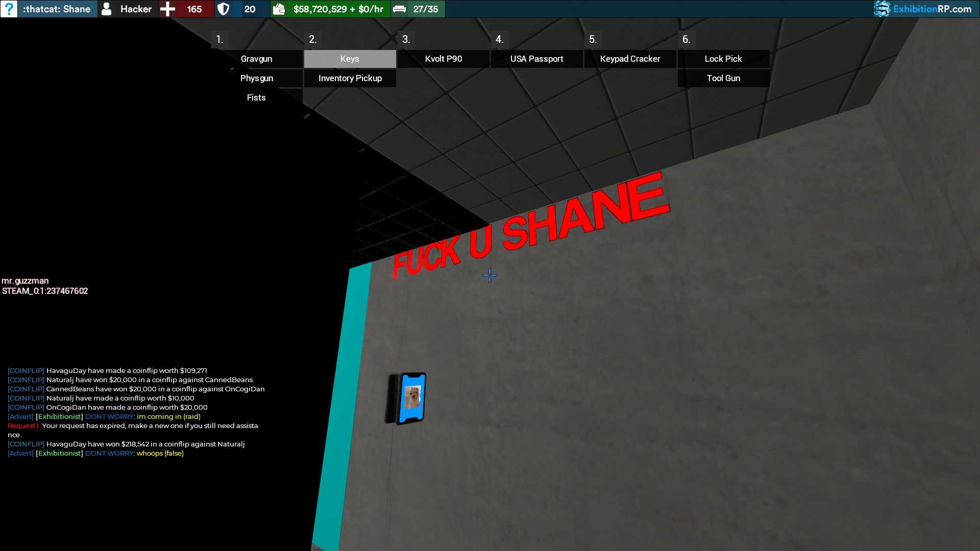Click the armor shield icon
The height and width of the screenshot is (551, 980).
223,9
